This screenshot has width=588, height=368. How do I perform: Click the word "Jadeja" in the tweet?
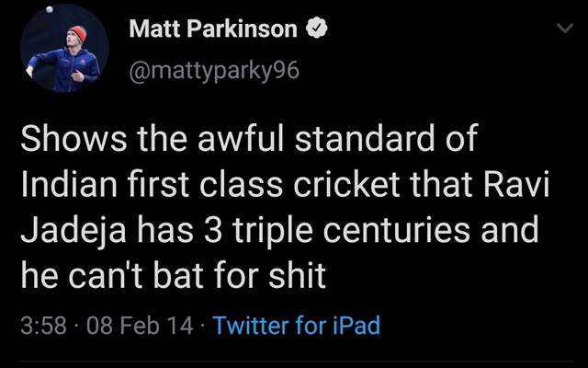tap(73, 230)
